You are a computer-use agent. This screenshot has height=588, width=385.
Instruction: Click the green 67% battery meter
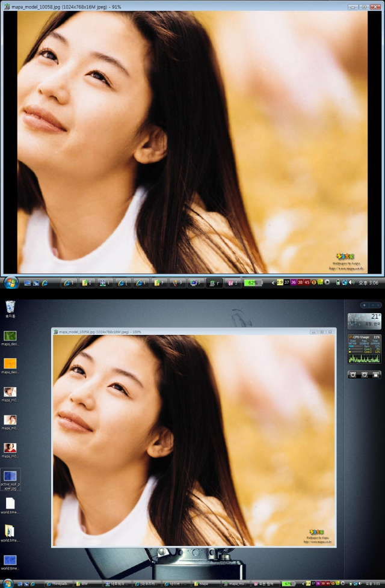(288, 584)
